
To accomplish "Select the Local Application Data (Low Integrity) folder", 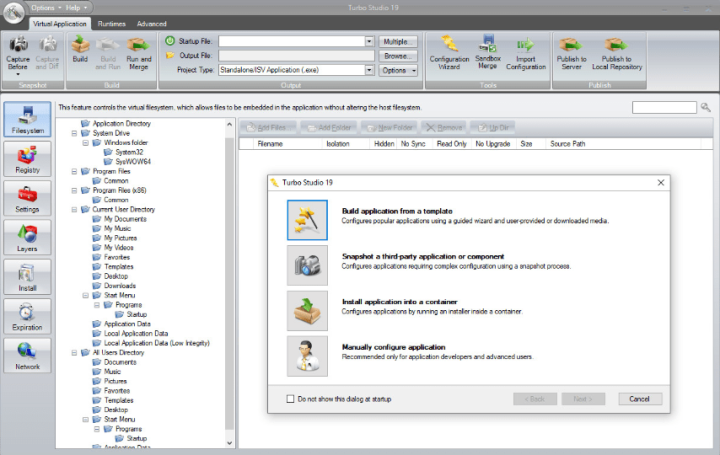I will coord(151,343).
